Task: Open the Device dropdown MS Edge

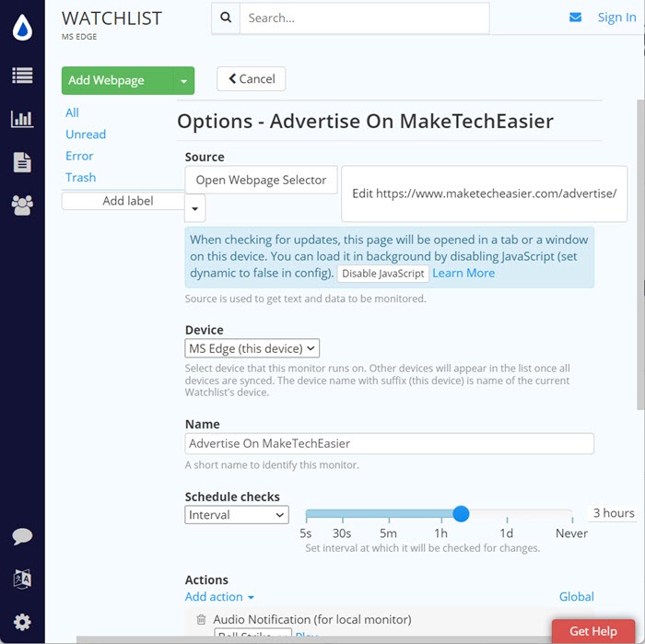Action: [252, 348]
